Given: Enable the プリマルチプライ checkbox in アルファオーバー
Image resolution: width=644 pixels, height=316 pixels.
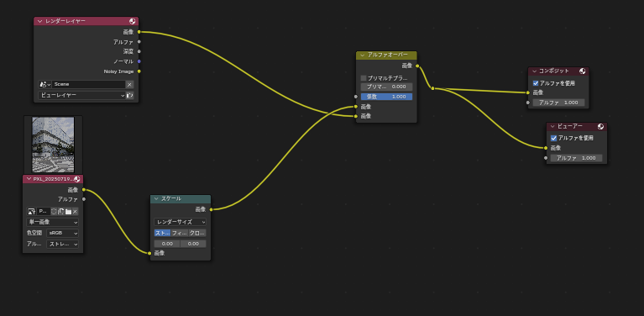Looking at the screenshot, I should point(364,78).
